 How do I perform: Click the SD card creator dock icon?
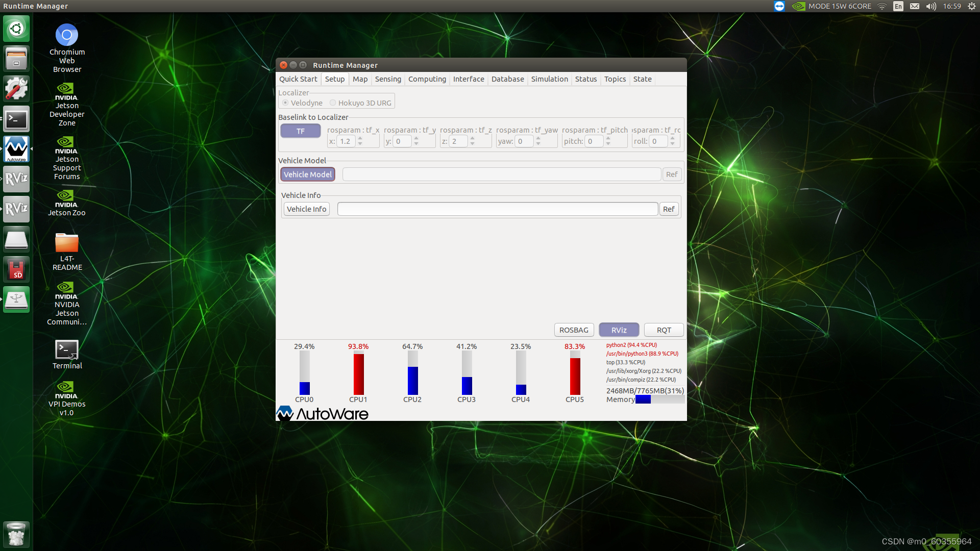pos(16,269)
